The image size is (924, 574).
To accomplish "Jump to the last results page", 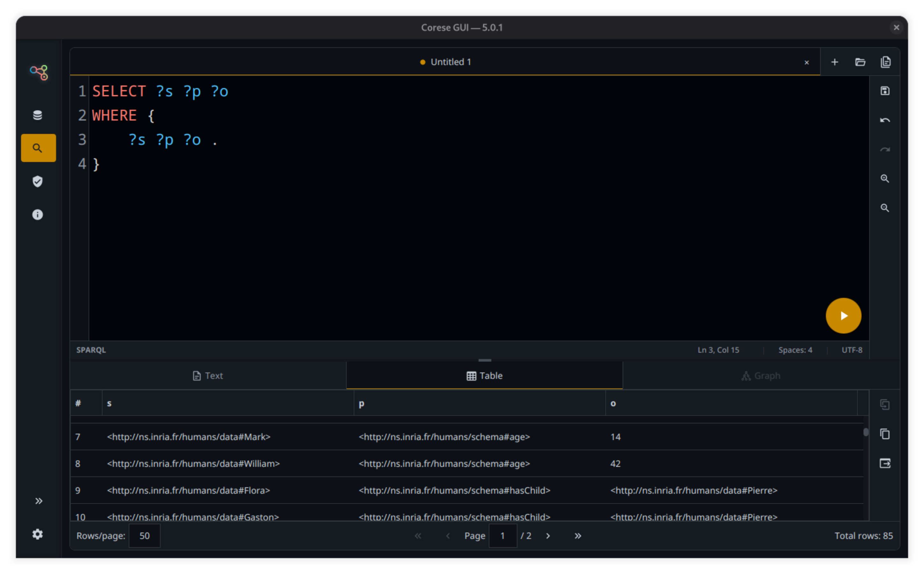I will 577,536.
